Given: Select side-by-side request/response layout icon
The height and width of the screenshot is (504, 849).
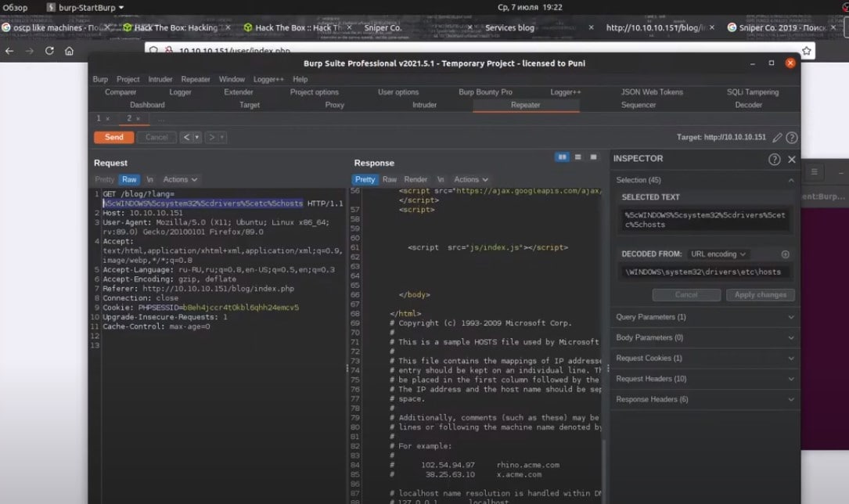Looking at the screenshot, I should [x=562, y=157].
